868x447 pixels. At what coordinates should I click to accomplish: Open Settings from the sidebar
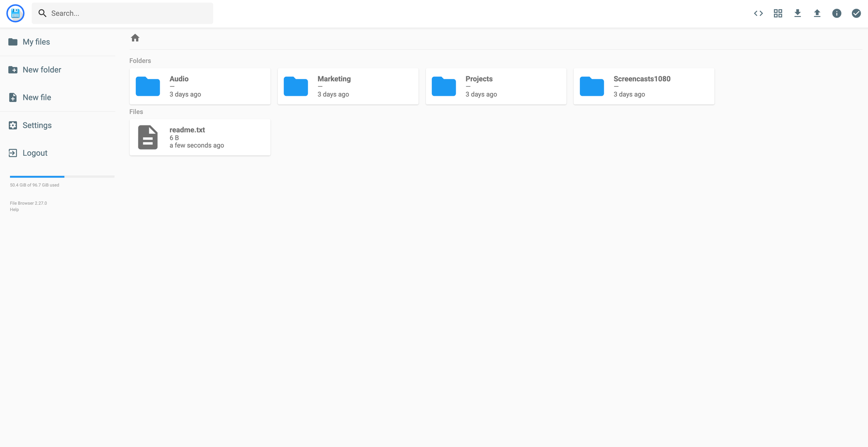tap(36, 125)
